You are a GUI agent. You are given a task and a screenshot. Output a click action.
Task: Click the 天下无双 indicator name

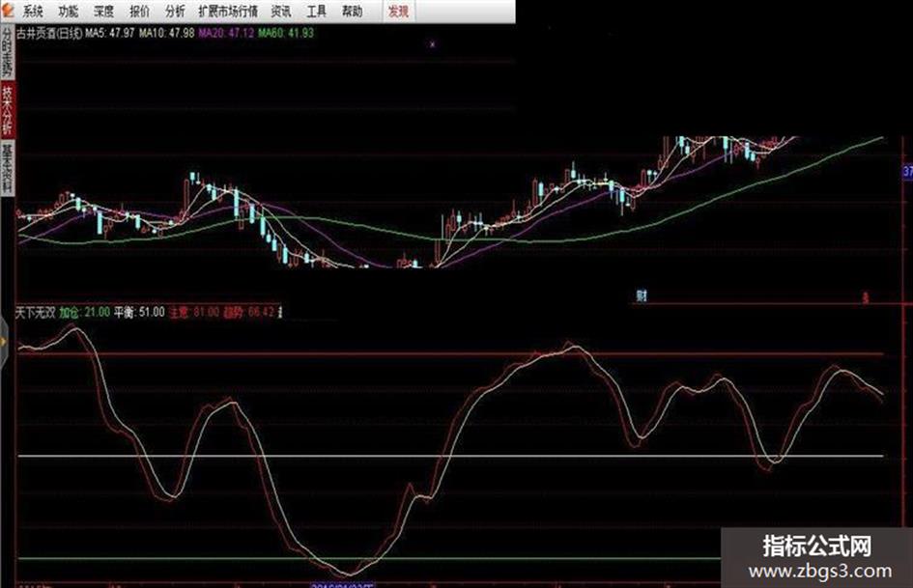[35, 313]
